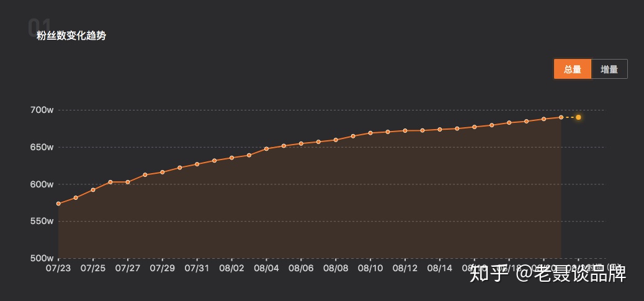
Task: Select the data point above 08/02
Action: (231, 158)
